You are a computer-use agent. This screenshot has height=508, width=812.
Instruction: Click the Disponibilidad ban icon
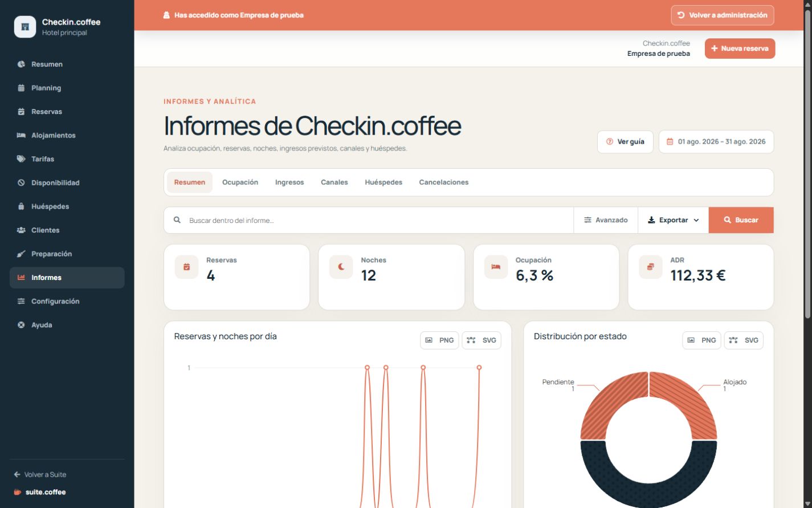(21, 183)
